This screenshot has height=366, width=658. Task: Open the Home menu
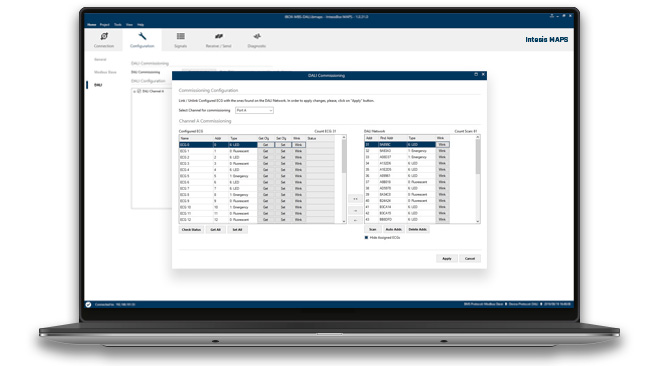pyautogui.click(x=91, y=25)
